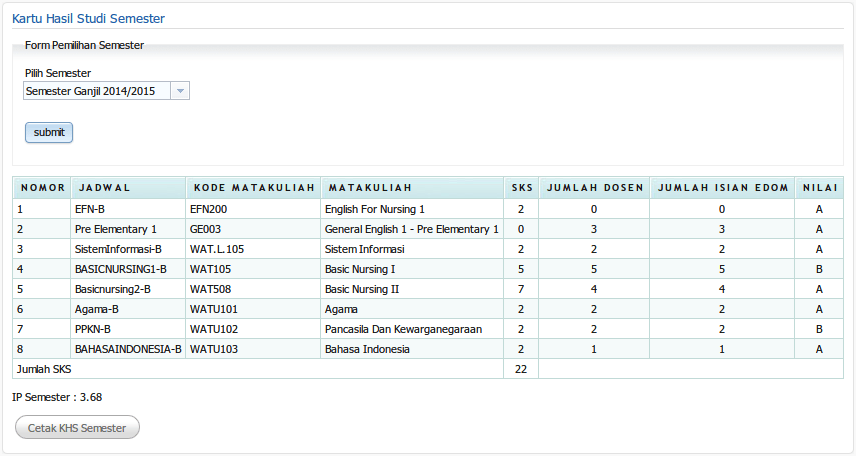
Task: Click the Bahasa Indonesia course name
Action: click(x=367, y=349)
